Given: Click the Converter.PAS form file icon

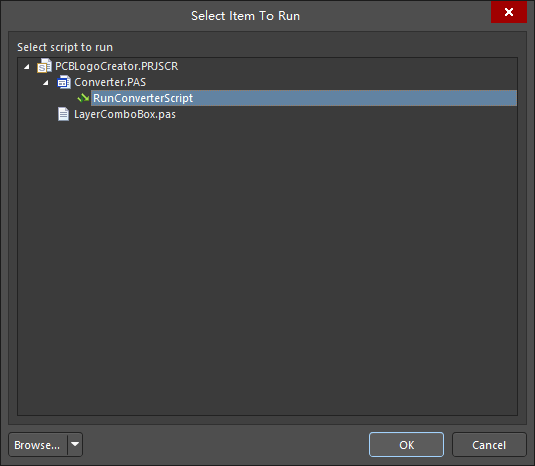Looking at the screenshot, I should click(64, 82).
